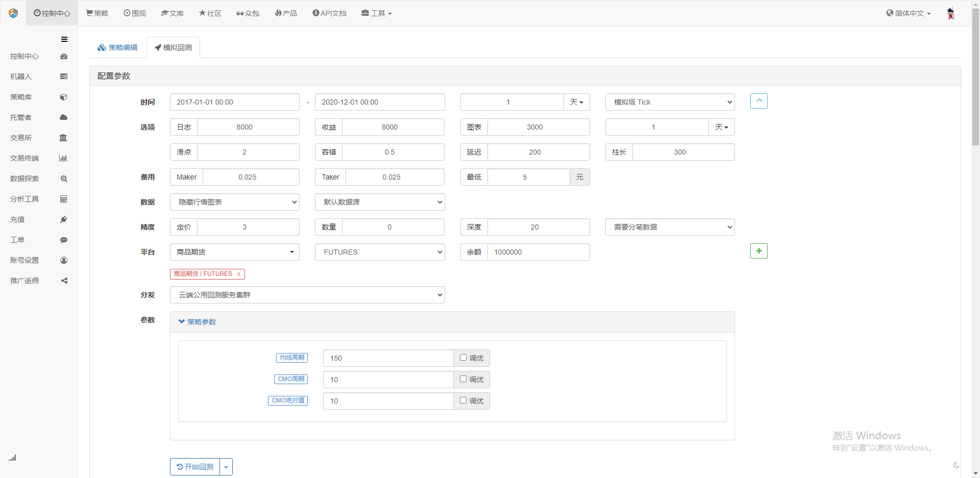Open 文库 in top navbar
Image resolution: width=980 pixels, height=478 pixels.
(x=173, y=13)
